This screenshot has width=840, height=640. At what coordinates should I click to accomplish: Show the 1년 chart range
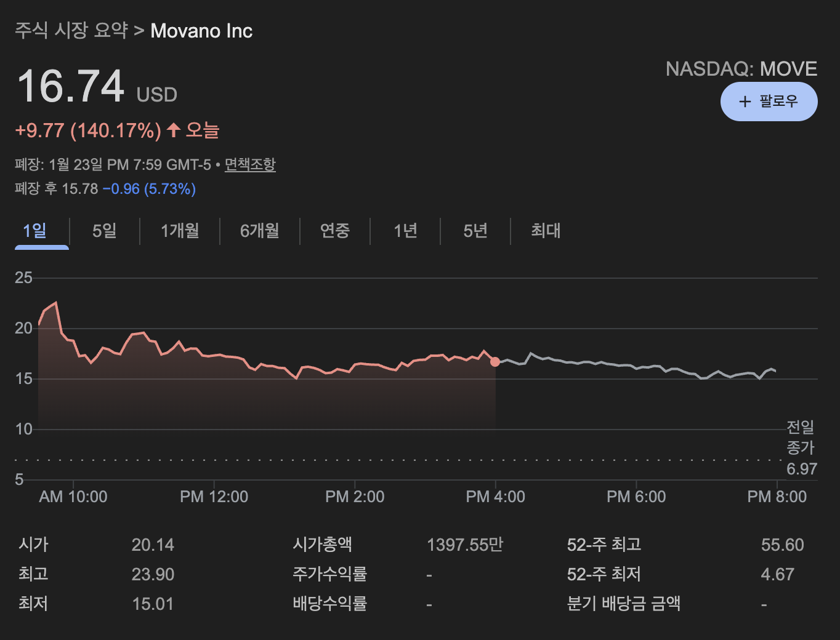(x=406, y=231)
